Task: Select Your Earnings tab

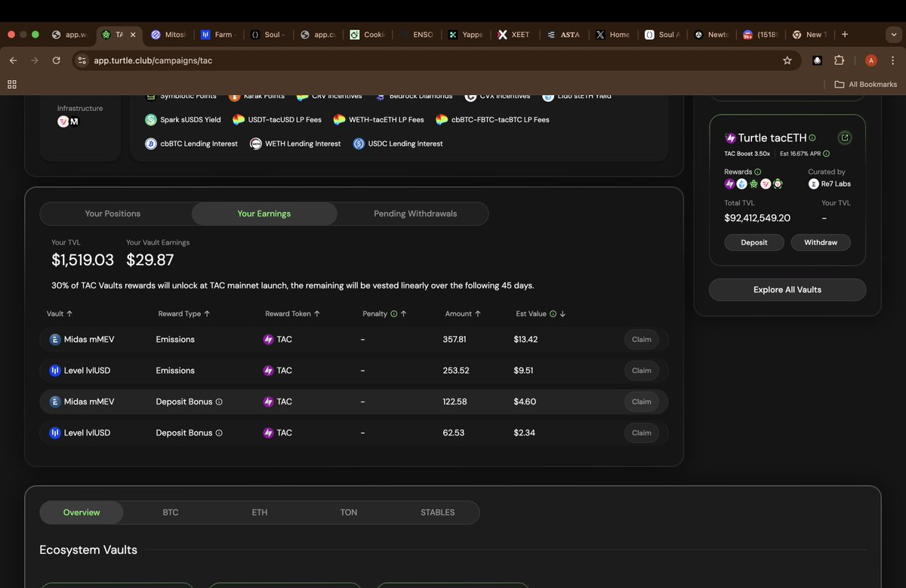Action: tap(264, 214)
